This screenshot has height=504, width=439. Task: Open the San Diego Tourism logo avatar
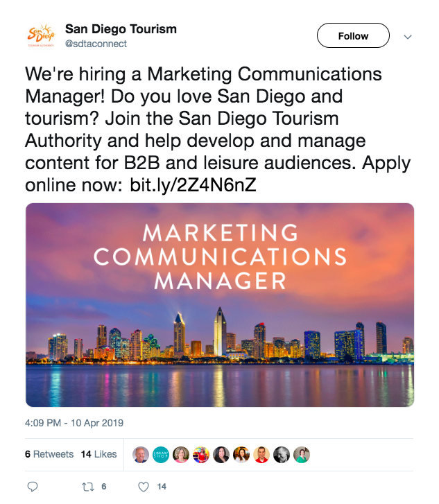point(41,35)
